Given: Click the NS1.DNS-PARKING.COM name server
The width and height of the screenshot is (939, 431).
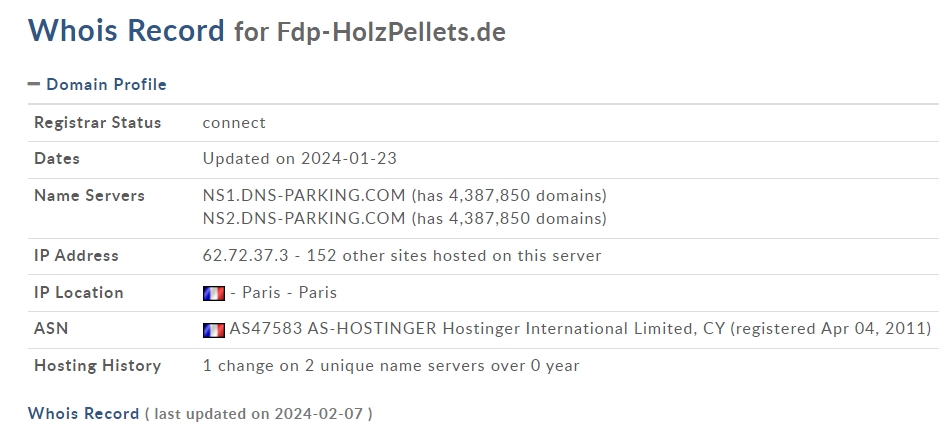Looking at the screenshot, I should 304,196.
